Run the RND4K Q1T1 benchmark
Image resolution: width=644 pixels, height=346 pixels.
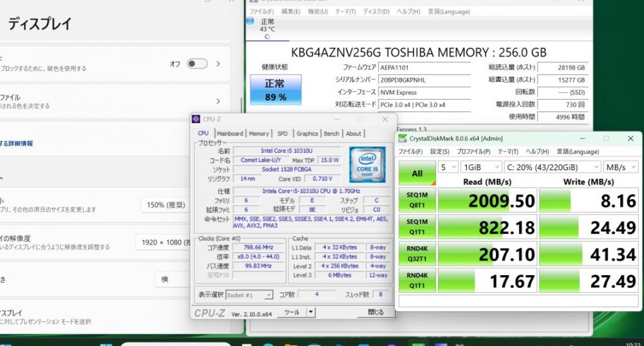[x=417, y=281]
